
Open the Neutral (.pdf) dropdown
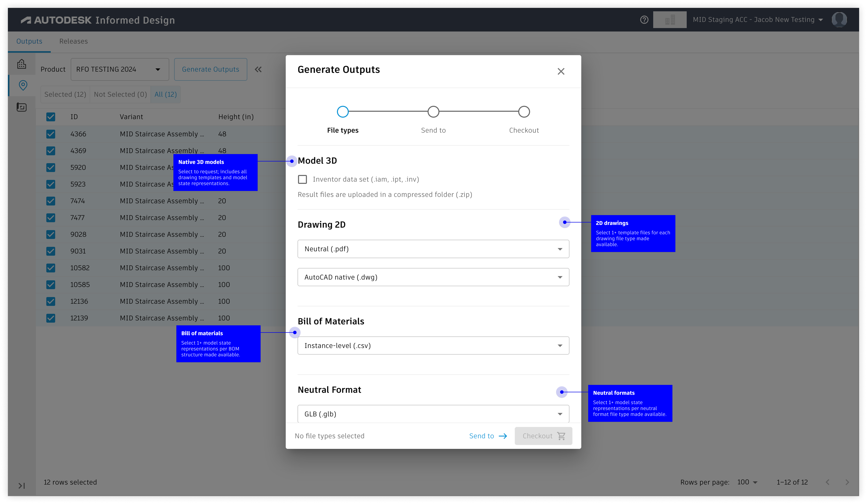click(x=433, y=249)
